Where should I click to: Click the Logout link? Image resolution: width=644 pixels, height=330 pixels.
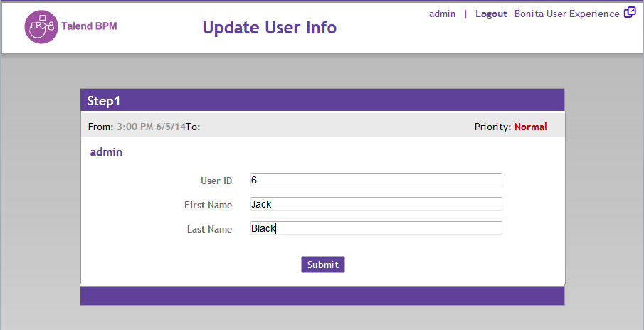point(491,14)
